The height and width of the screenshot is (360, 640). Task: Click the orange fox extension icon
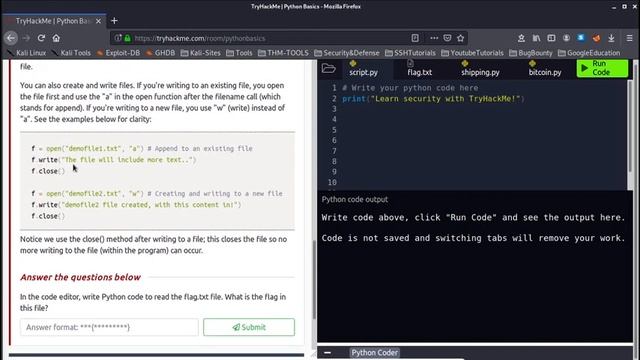[x=596, y=38]
